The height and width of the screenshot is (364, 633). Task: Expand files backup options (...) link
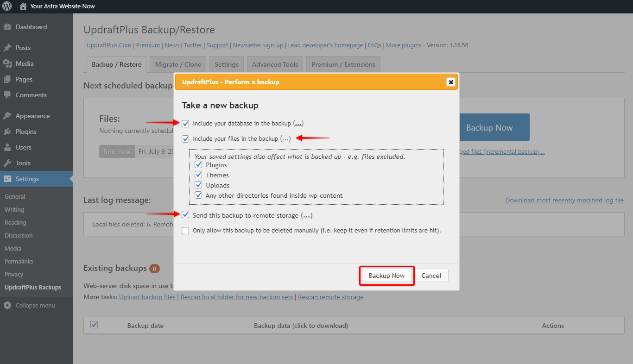(285, 138)
